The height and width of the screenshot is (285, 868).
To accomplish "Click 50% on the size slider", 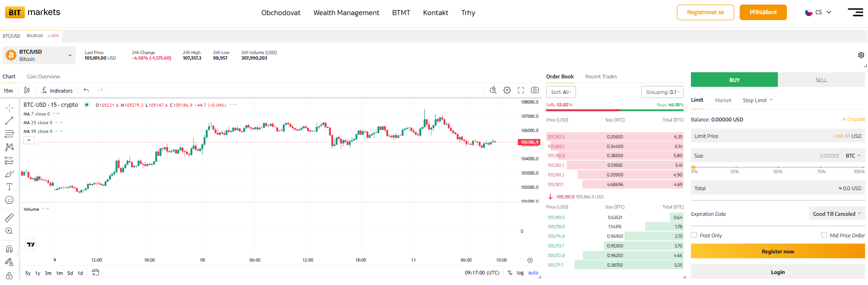I will click(778, 168).
